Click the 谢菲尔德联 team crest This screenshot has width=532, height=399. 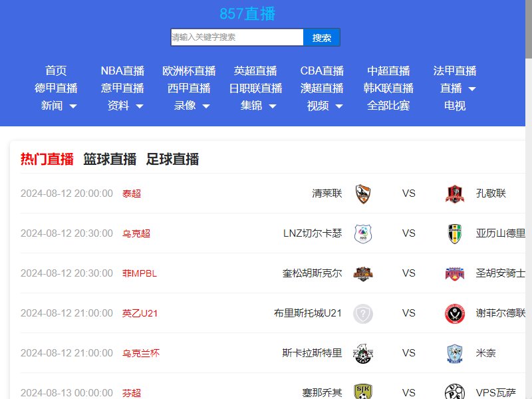point(455,313)
